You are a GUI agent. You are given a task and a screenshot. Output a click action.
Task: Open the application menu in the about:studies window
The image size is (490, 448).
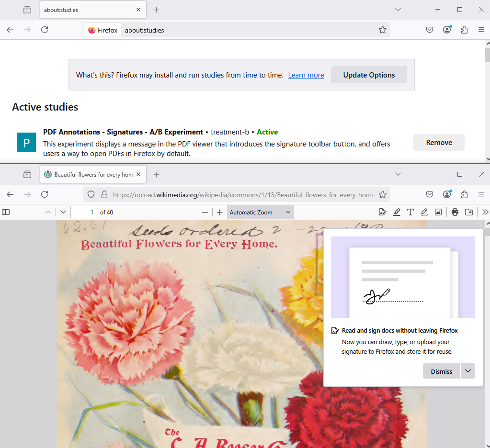[x=481, y=30]
